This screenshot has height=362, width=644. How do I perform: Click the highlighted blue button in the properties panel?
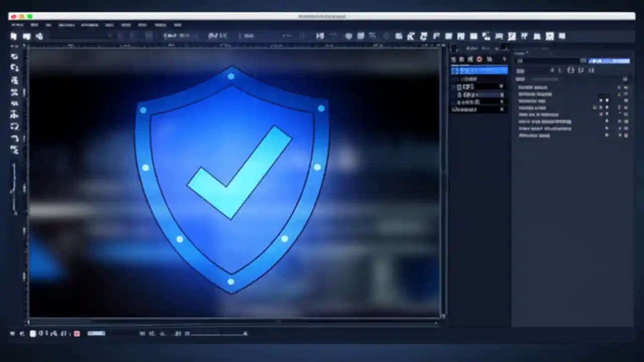pyautogui.click(x=609, y=61)
